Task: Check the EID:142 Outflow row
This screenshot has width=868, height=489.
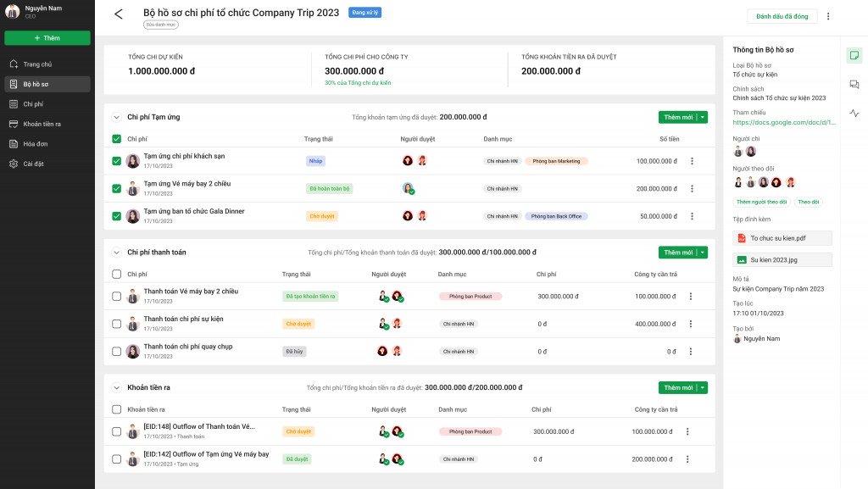Action: [x=116, y=459]
